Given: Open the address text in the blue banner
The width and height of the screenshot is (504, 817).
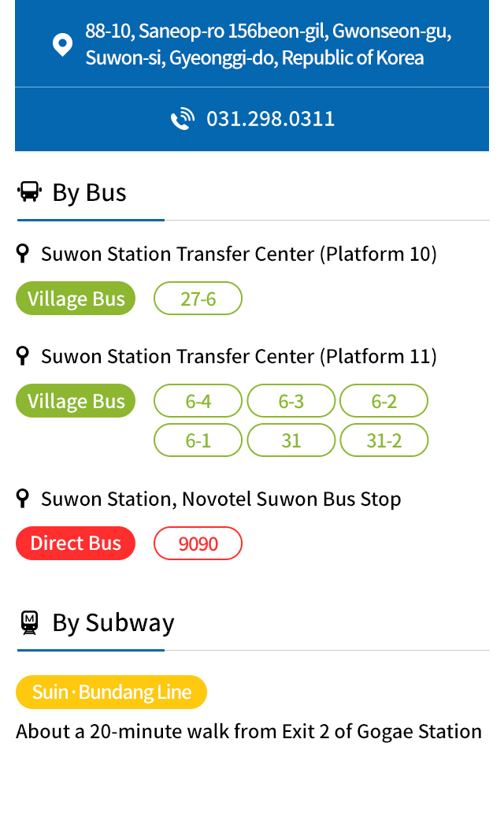Looking at the screenshot, I should [x=268, y=44].
